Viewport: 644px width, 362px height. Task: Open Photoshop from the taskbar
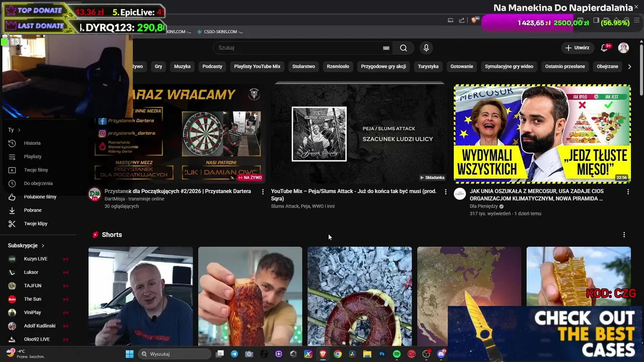click(382, 354)
